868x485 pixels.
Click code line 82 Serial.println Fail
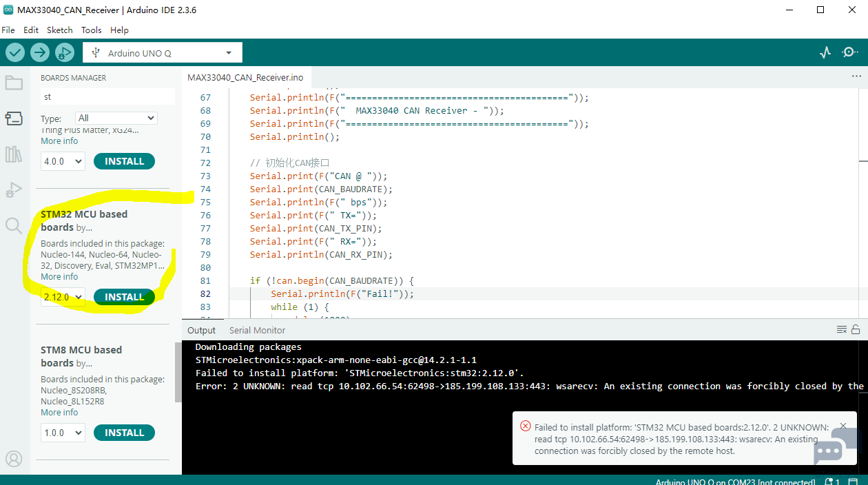(342, 293)
